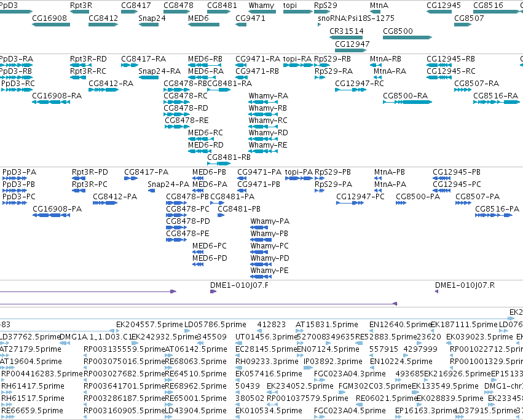Select the CG12945-PC protein

[x=442, y=191]
